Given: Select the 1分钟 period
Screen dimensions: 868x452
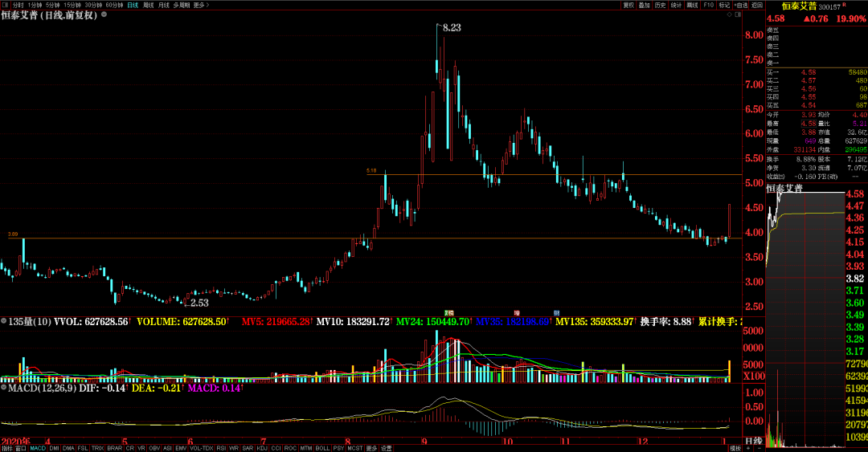Looking at the screenshot, I should [x=35, y=5].
